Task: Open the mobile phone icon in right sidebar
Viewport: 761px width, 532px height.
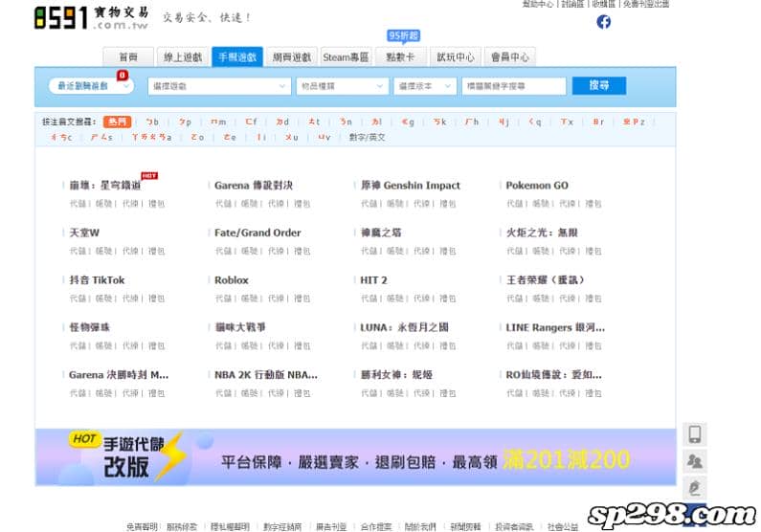Action: point(695,434)
